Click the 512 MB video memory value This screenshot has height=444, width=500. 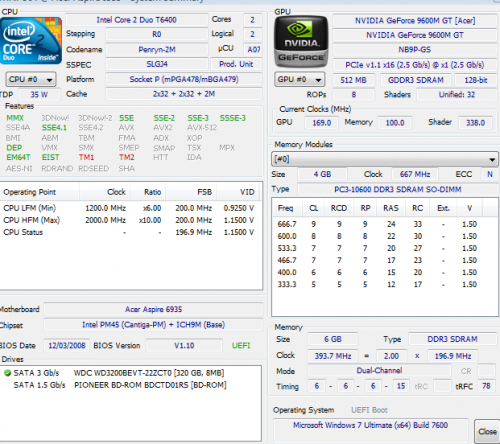click(x=353, y=80)
